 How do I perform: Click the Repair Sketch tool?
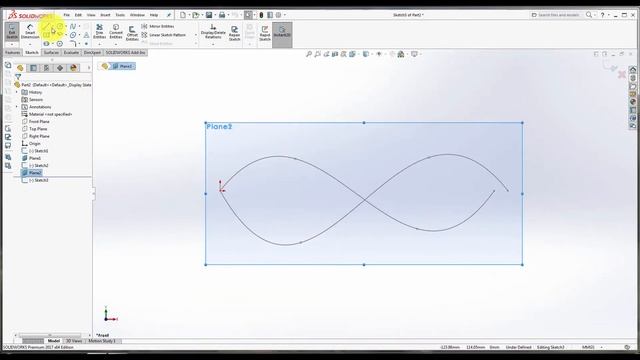[234, 33]
